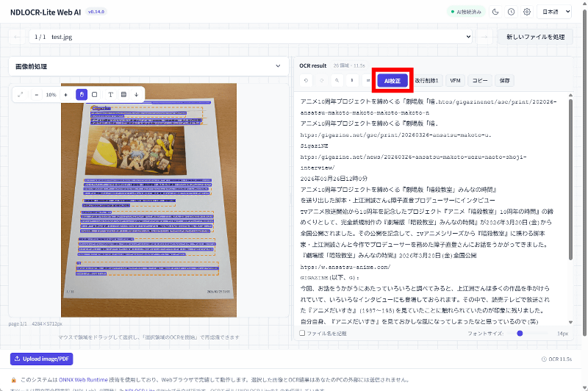Viewport: 588px width, 391px height.
Task: Click the search icon in OCR result toolbar
Action: tap(337, 80)
